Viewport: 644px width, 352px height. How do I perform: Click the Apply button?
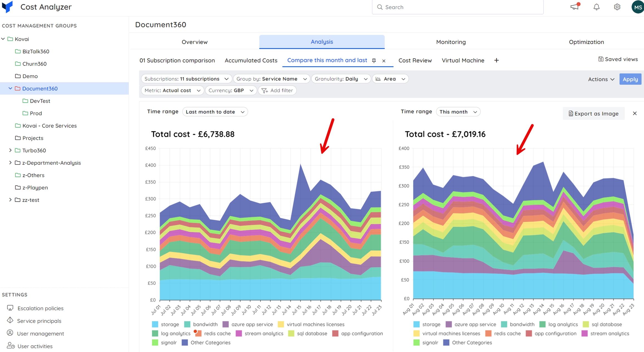click(x=630, y=79)
